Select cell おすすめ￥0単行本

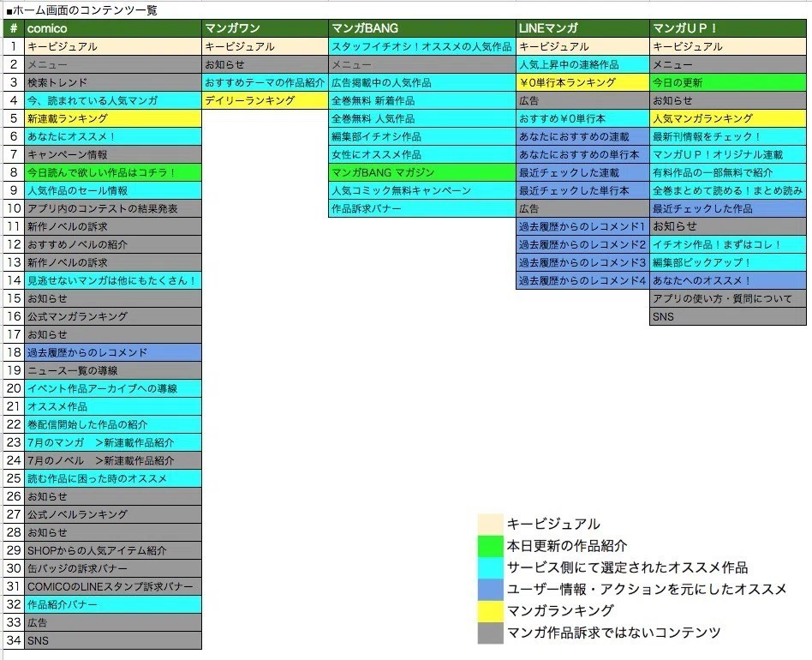tap(582, 118)
